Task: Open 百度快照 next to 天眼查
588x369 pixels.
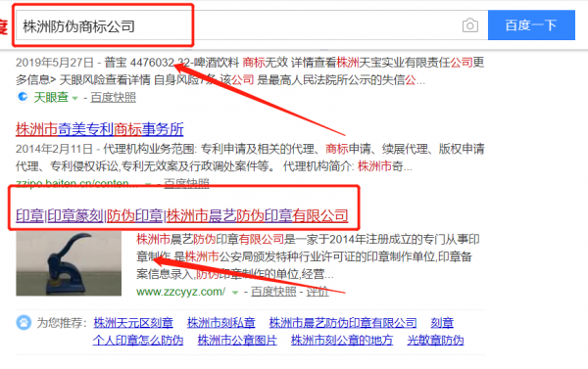Action: 114,98
